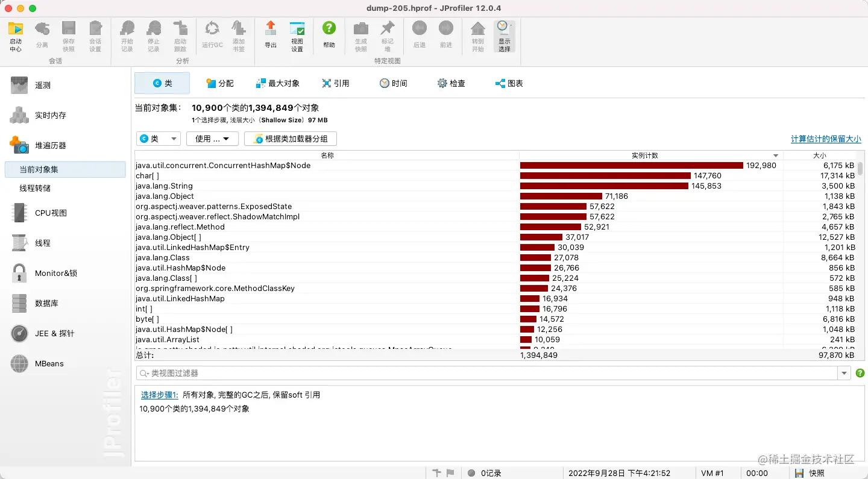The height and width of the screenshot is (479, 868).
Task: Switch to the 类 classes tab
Action: coord(162,83)
